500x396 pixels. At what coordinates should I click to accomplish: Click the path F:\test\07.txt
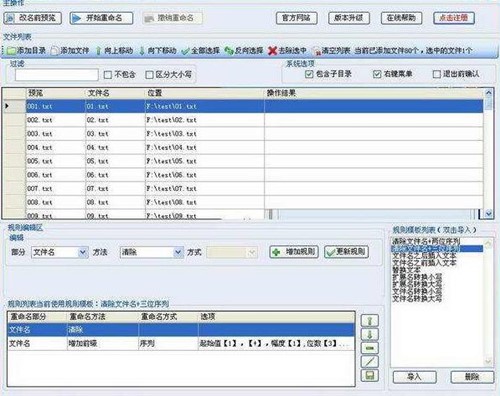point(171,188)
